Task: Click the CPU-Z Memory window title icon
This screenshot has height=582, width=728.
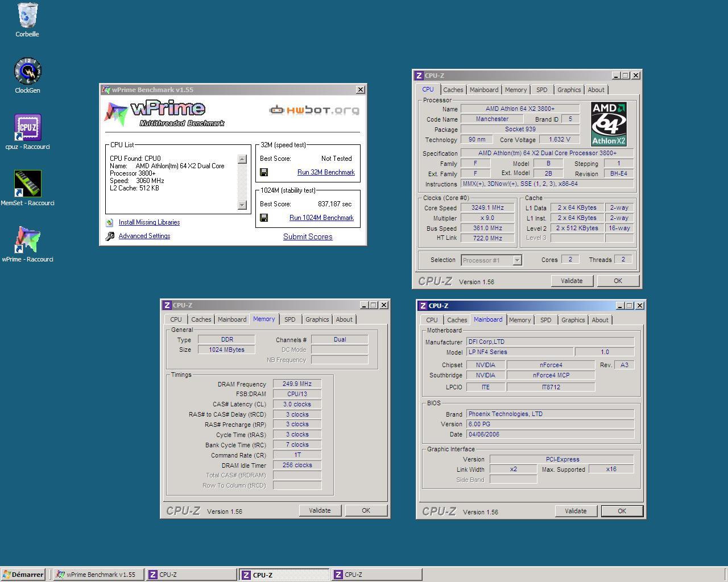Action: click(167, 305)
